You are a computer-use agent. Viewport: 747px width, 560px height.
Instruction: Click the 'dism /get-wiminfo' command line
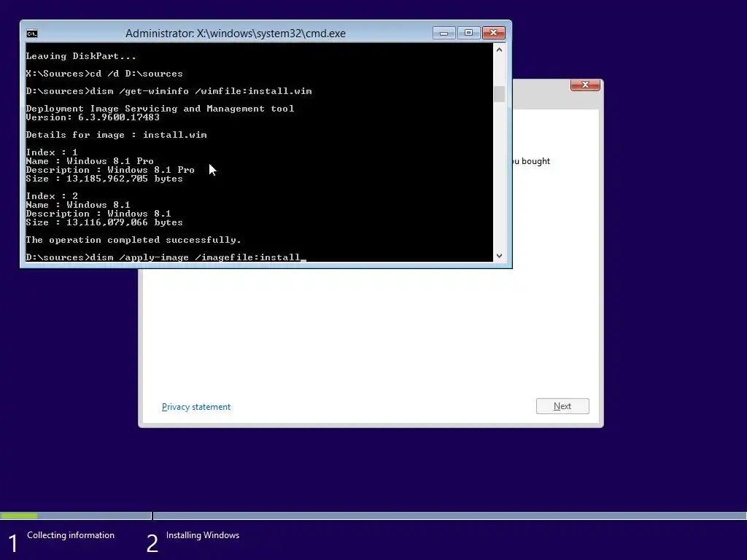(169, 91)
